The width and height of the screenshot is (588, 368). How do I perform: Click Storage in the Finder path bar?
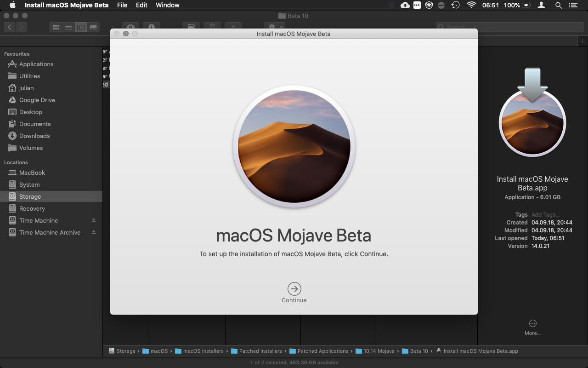tap(122, 351)
